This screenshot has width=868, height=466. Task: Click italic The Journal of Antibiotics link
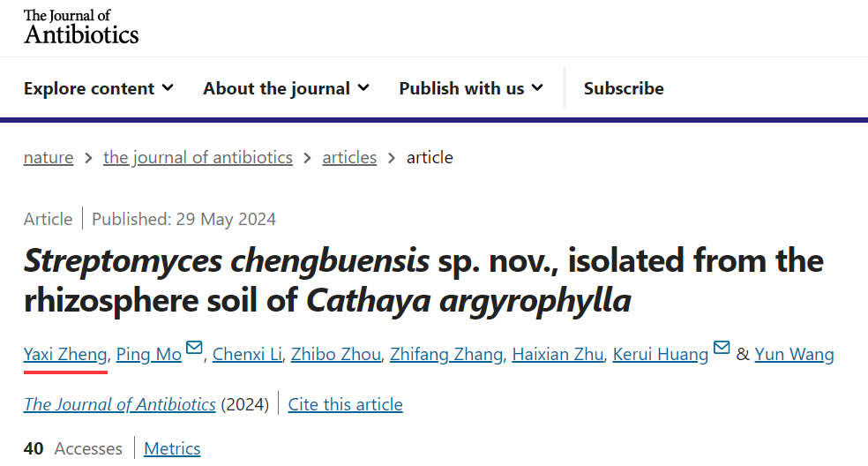(x=120, y=404)
